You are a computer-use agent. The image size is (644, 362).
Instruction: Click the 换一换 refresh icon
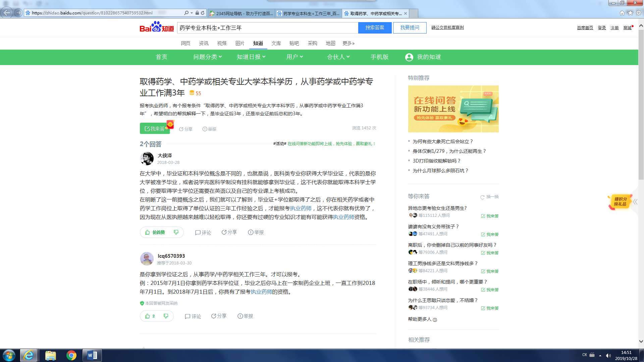482,197
